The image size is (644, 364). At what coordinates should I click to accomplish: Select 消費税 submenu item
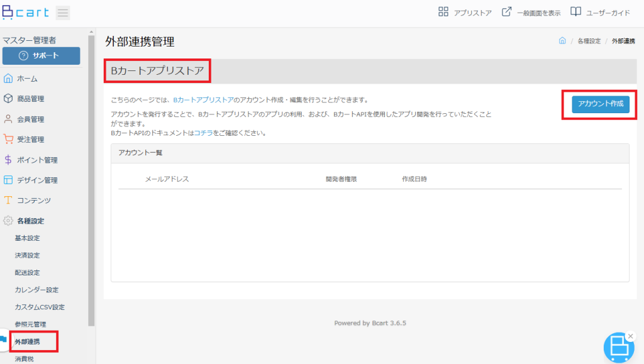(x=25, y=359)
